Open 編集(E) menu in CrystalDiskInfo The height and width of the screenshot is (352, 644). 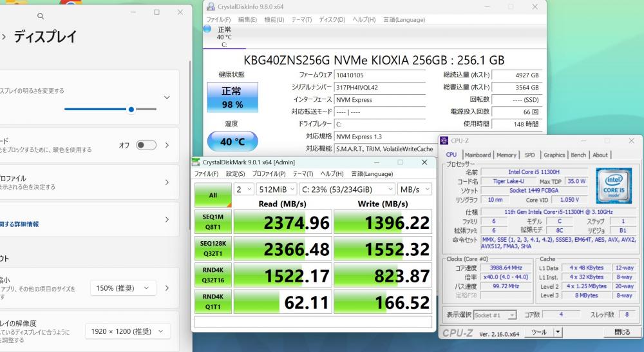click(247, 20)
